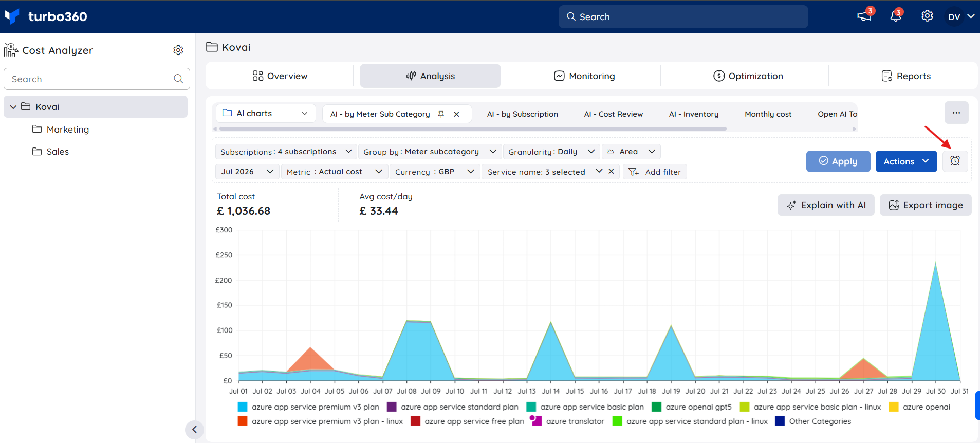Switch to the Overview tab

[x=280, y=76]
